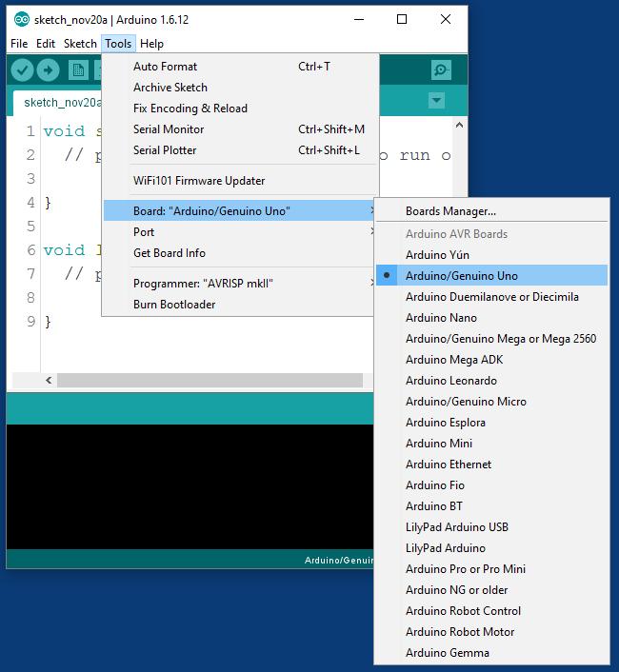
Task: Select Arduino Esplora board
Action: pyautogui.click(x=491, y=423)
